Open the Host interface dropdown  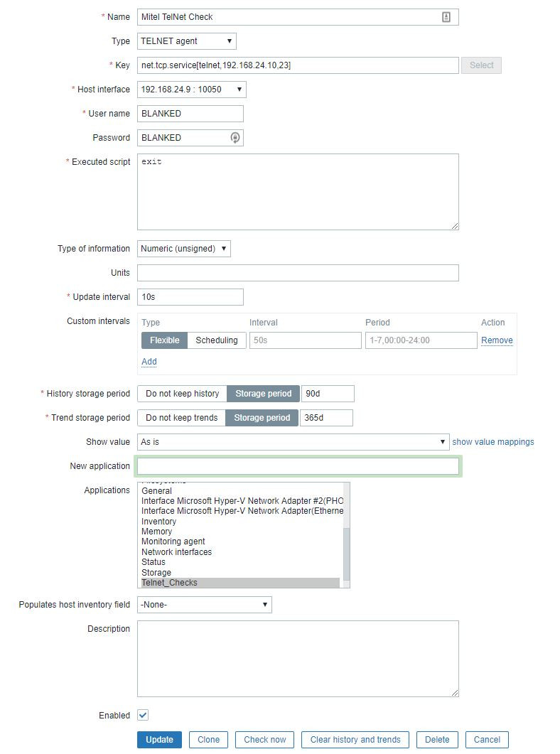tap(191, 90)
